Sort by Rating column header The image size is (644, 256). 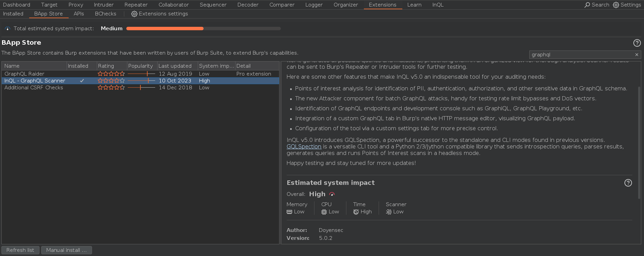coord(112,66)
